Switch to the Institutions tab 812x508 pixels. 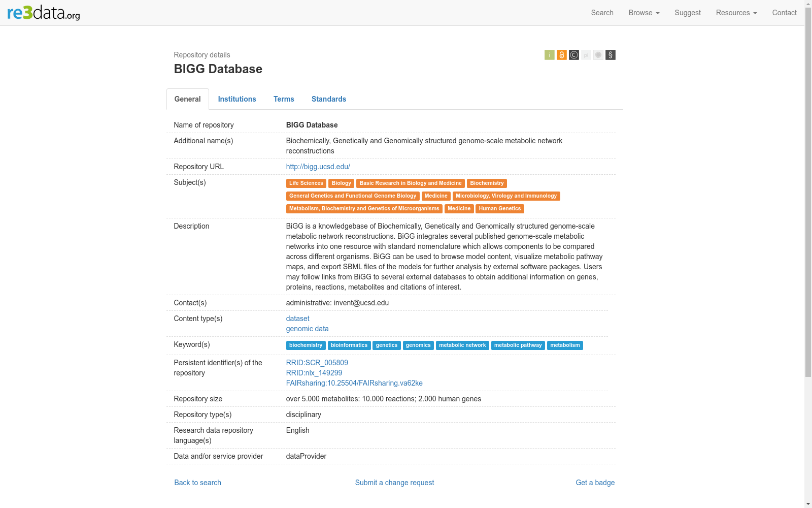(x=237, y=99)
